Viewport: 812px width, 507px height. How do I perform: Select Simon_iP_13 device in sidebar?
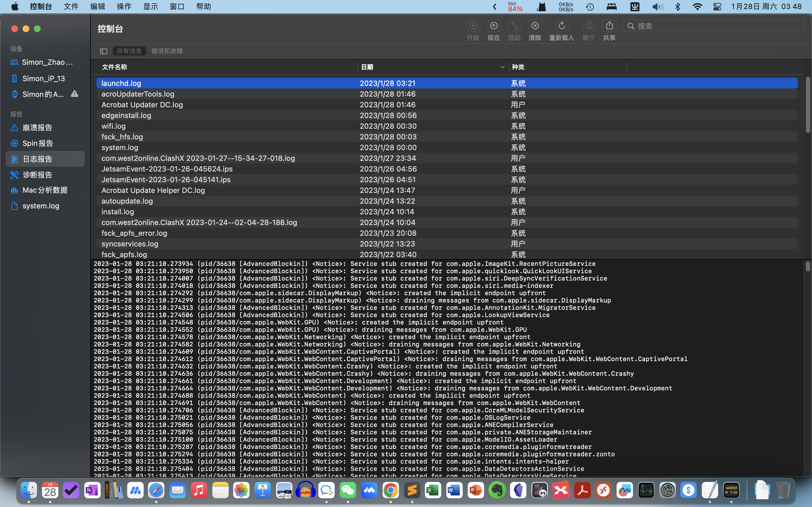(44, 79)
